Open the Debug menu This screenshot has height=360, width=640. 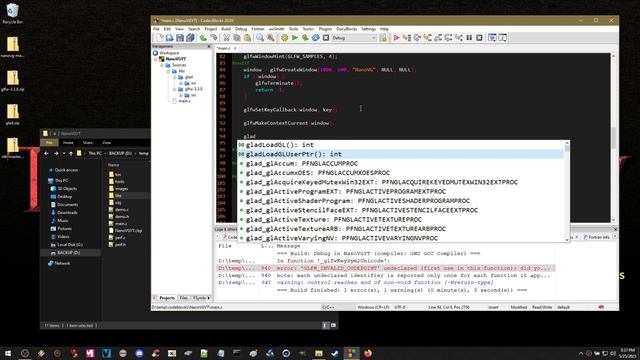(x=241, y=29)
